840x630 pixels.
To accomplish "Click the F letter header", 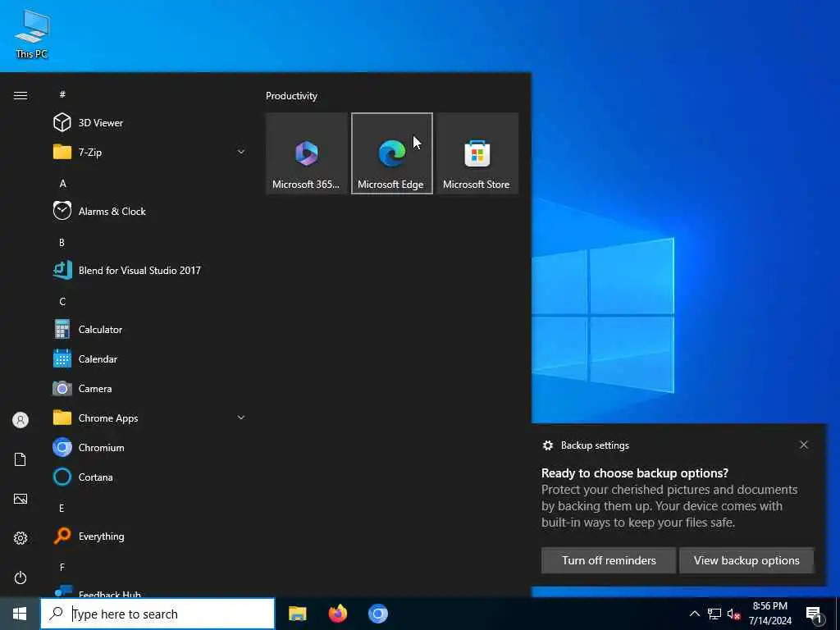I will (62, 567).
